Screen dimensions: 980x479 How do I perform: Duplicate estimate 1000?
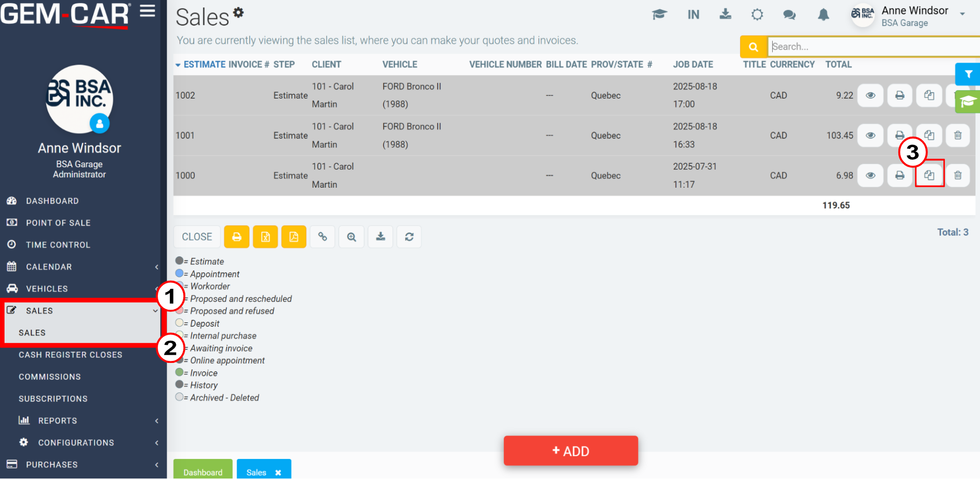[x=929, y=175]
